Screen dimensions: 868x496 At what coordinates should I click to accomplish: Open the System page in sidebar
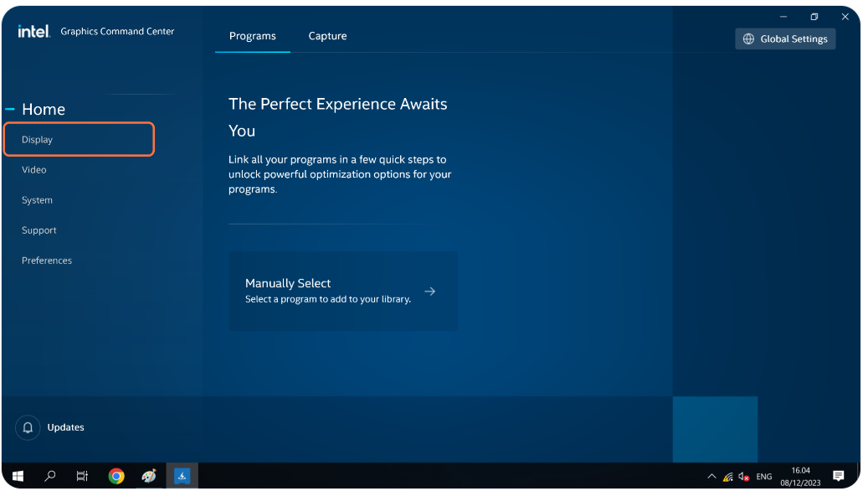37,200
